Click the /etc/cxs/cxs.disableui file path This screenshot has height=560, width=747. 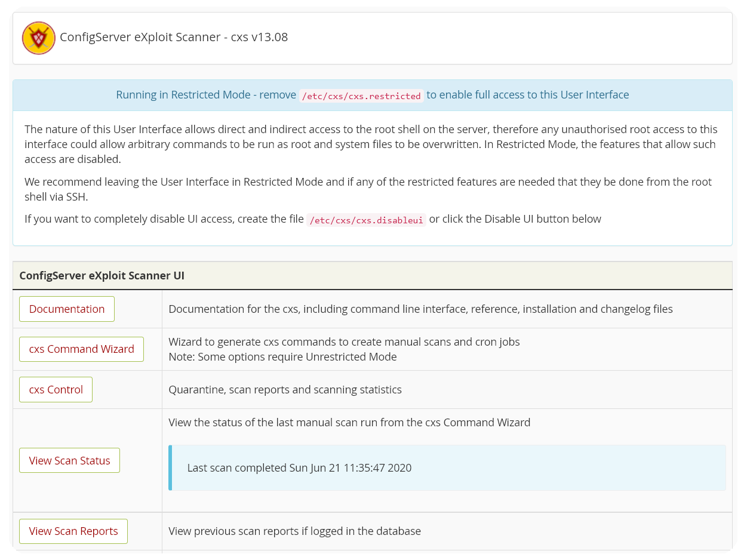pos(366,220)
